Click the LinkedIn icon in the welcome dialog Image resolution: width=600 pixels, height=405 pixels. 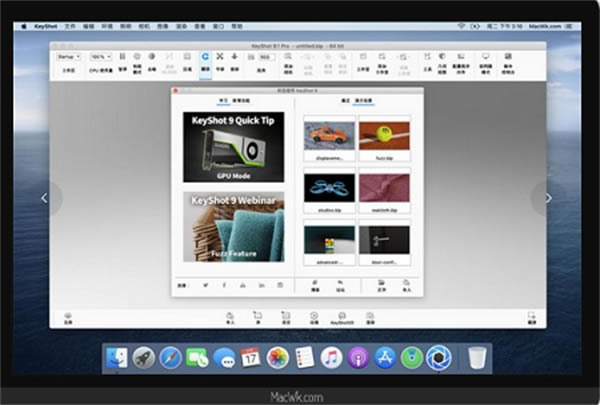point(262,285)
